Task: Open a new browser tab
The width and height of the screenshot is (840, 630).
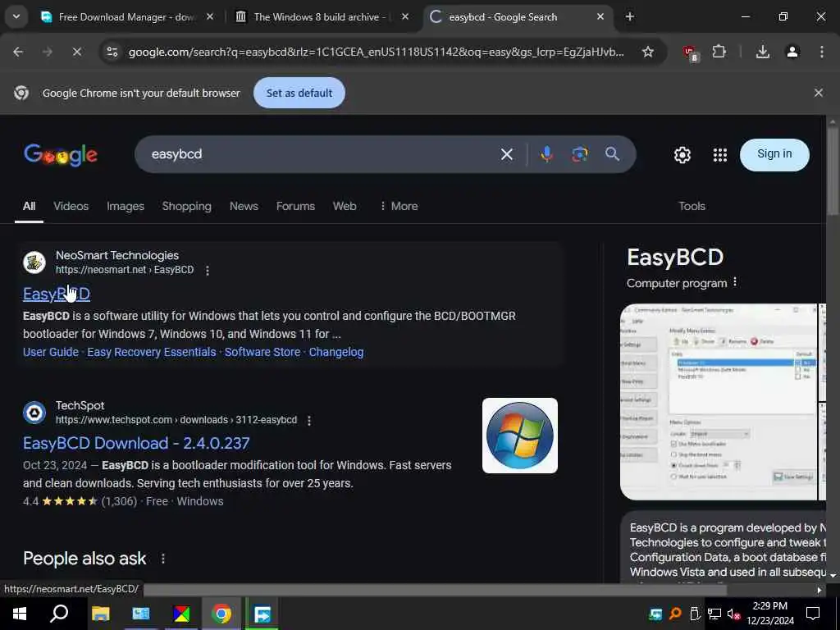Action: pyautogui.click(x=629, y=17)
